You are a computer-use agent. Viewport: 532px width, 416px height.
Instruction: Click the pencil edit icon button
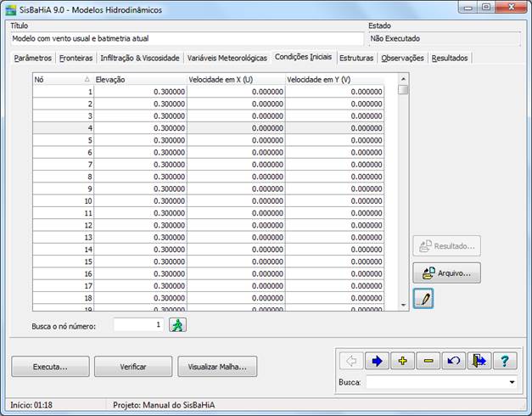(x=423, y=299)
